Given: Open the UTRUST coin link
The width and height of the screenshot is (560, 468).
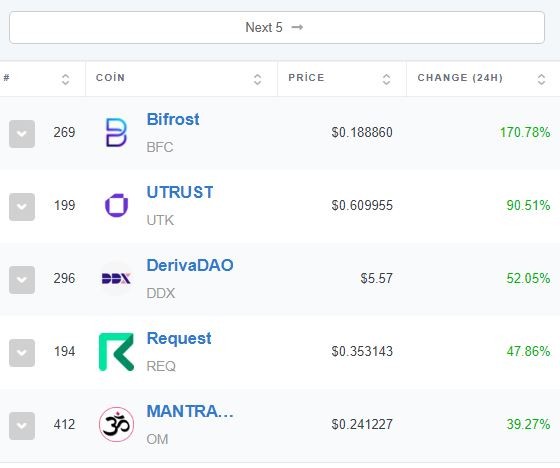Looking at the screenshot, I should pos(180,192).
